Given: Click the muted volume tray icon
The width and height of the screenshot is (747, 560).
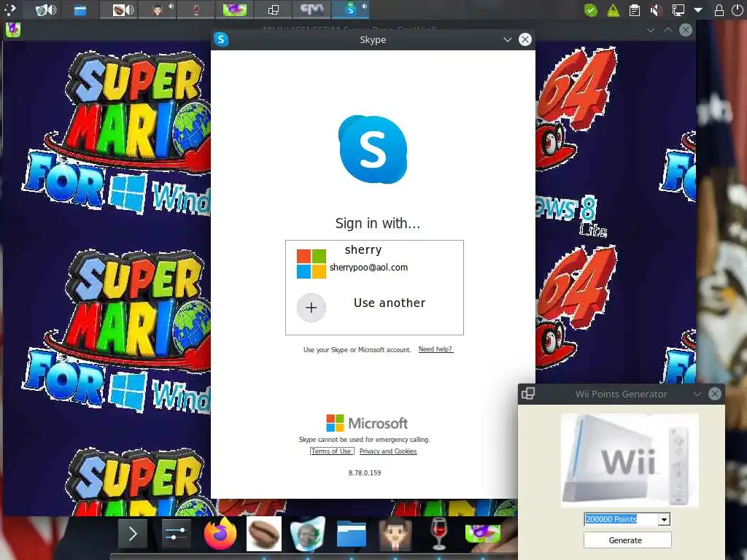Looking at the screenshot, I should [656, 10].
